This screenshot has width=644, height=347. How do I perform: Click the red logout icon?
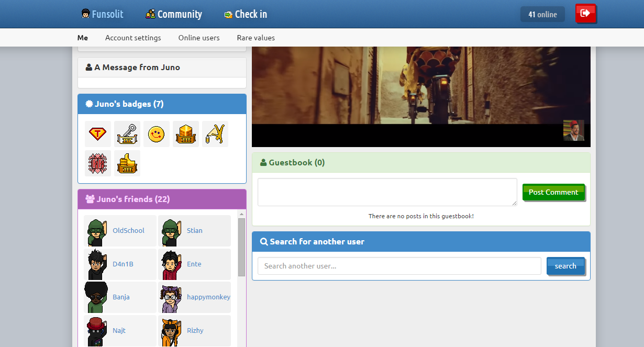click(x=586, y=14)
